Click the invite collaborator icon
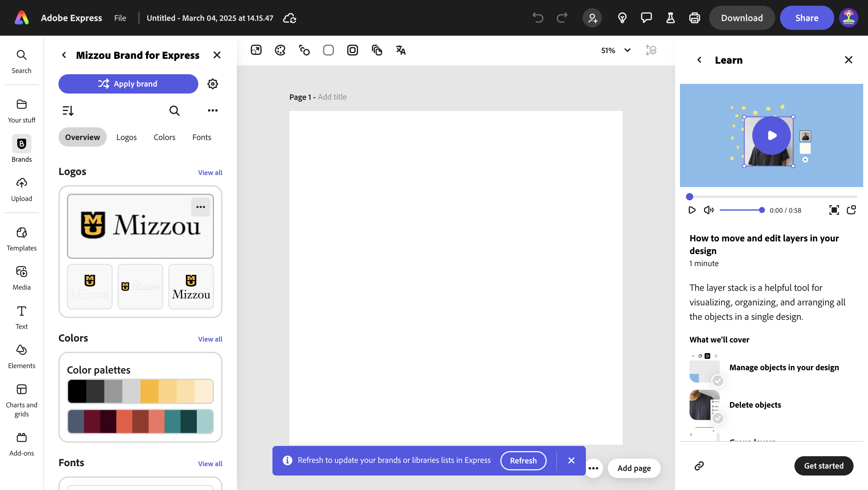Viewport: 868px width, 490px height. point(592,18)
